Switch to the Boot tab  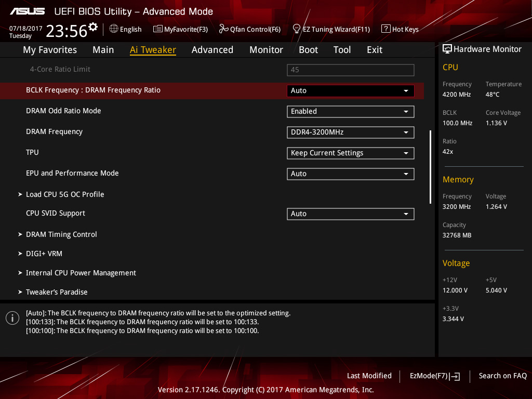pyautogui.click(x=308, y=50)
